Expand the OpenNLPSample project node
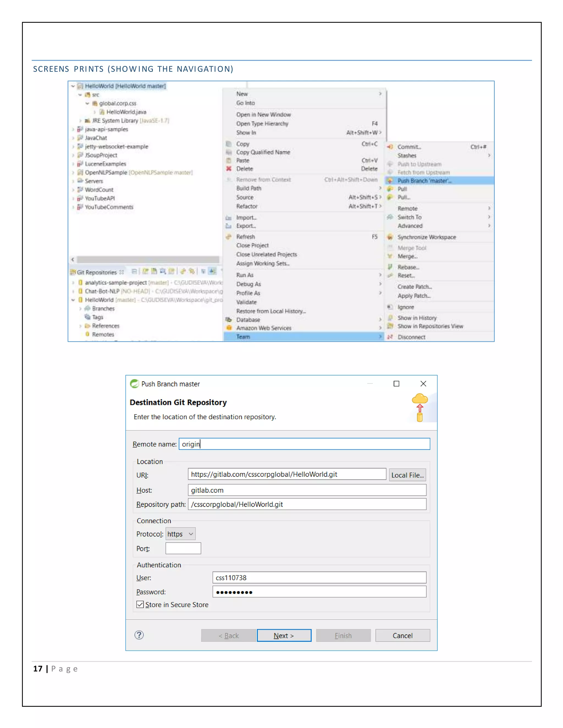This screenshot has height=728, width=563. coord(73,172)
